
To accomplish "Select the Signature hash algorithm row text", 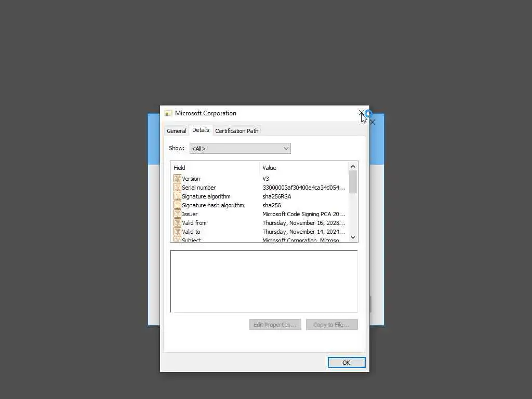I will [212, 205].
